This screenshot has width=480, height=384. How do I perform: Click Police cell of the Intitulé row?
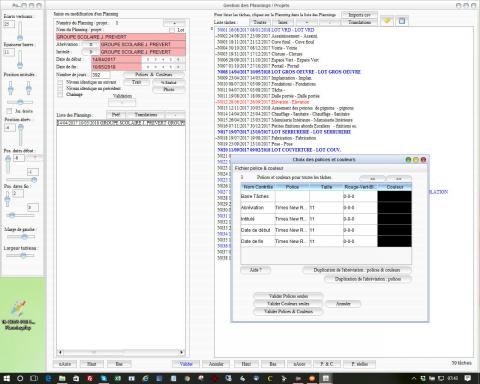292,219
